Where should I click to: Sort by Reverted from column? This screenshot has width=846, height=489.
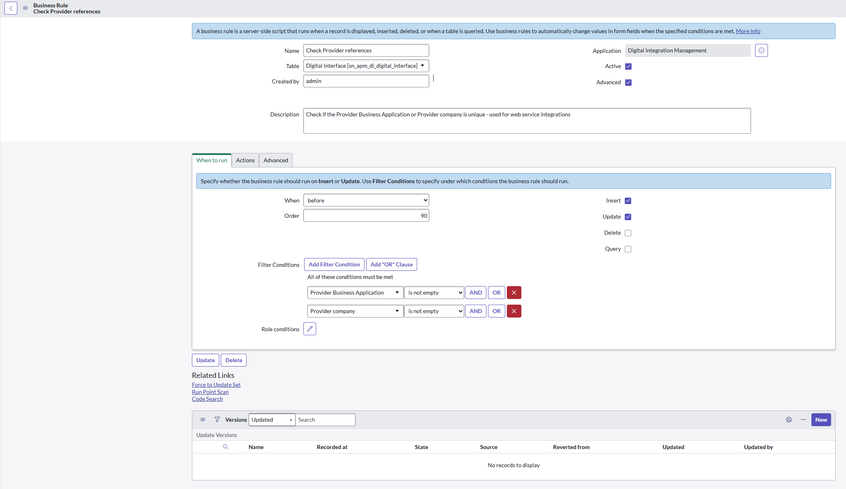coord(571,447)
